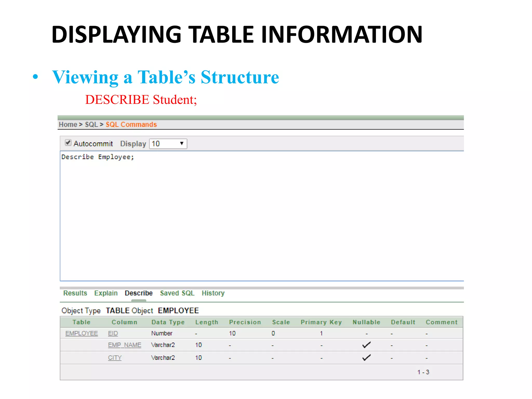This screenshot has height=399, width=532.
Task: View the History tab
Action: (213, 293)
